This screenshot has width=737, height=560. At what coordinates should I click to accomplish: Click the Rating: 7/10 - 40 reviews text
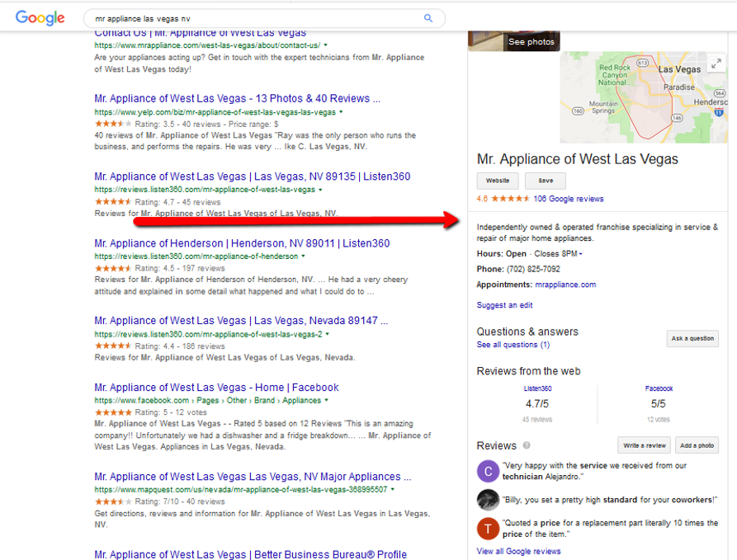click(180, 501)
